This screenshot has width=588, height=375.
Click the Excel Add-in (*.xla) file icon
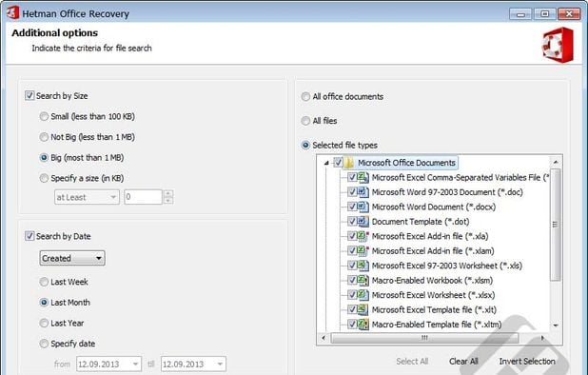363,236
